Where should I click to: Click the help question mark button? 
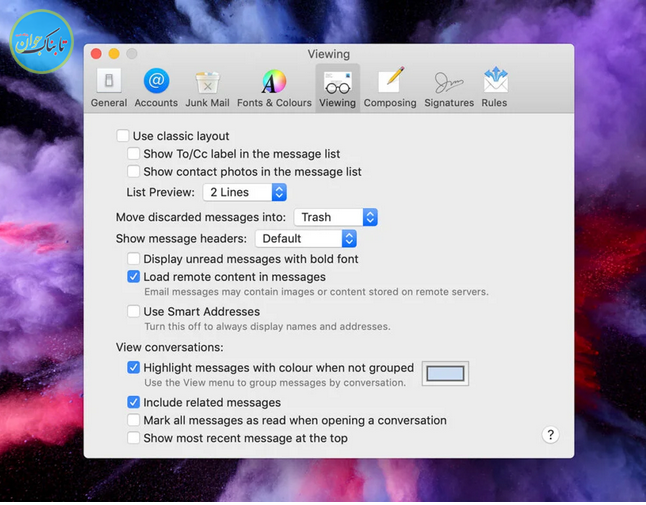(x=550, y=434)
